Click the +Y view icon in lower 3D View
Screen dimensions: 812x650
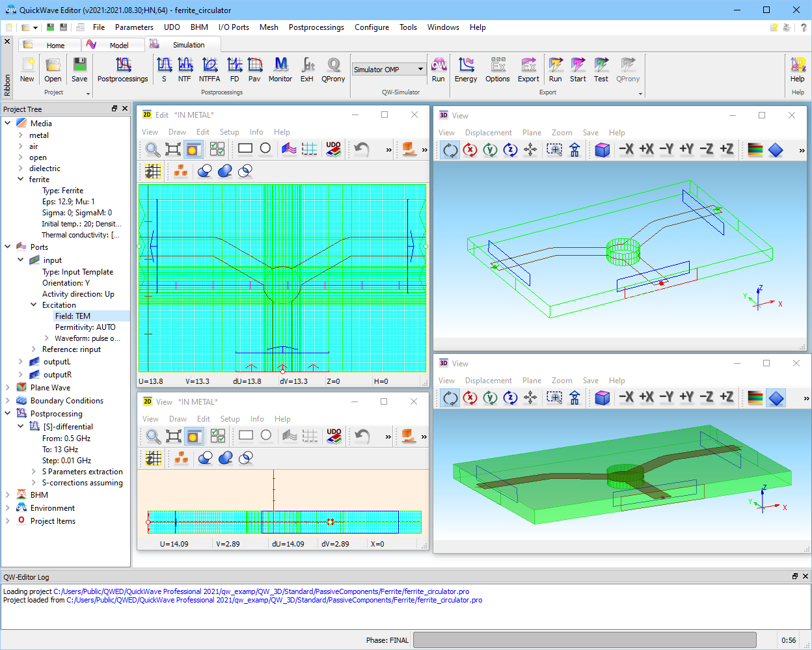click(687, 398)
